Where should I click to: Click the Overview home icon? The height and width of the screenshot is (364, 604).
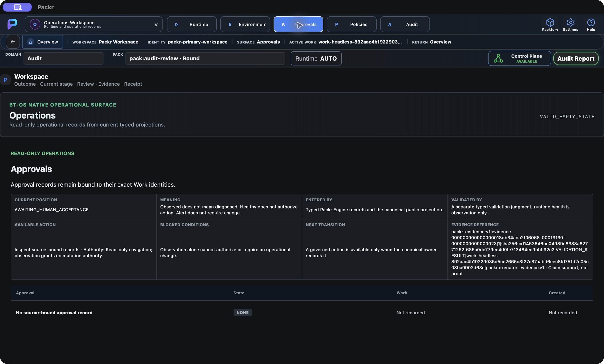[30, 42]
